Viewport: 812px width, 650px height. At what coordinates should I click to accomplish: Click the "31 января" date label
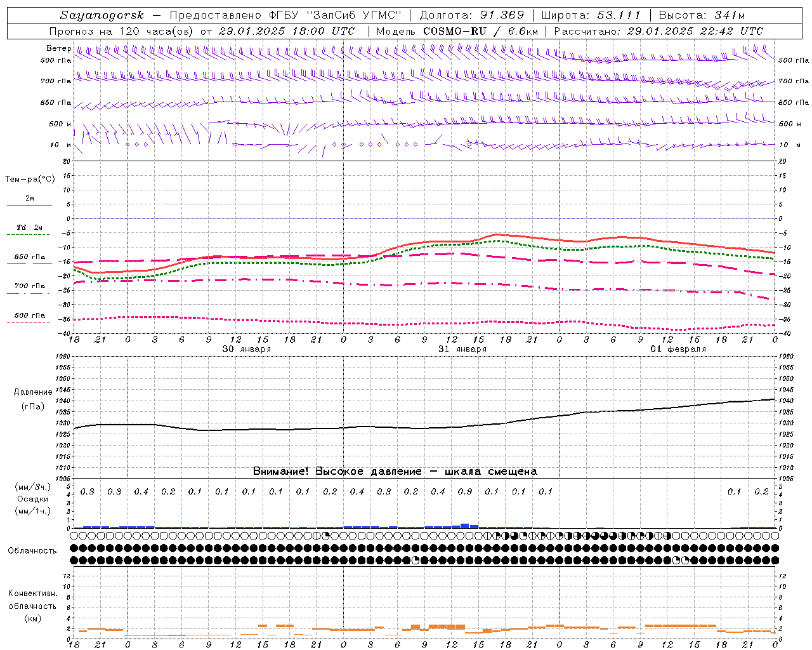[462, 349]
